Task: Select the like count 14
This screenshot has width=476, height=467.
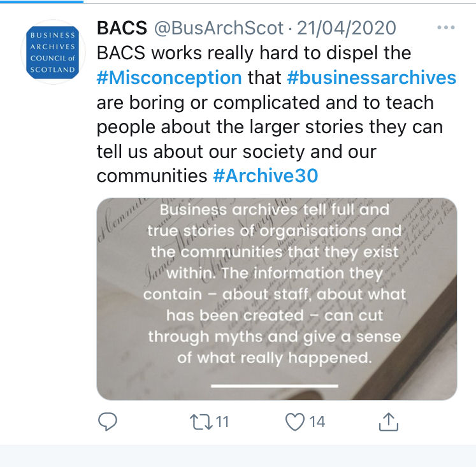Action: (317, 422)
